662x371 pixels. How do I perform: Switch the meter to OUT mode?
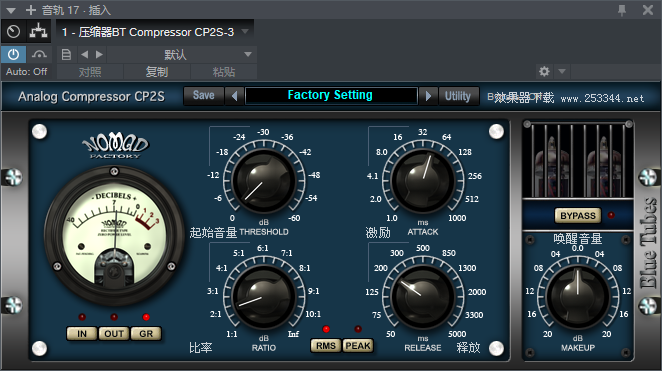tap(114, 334)
